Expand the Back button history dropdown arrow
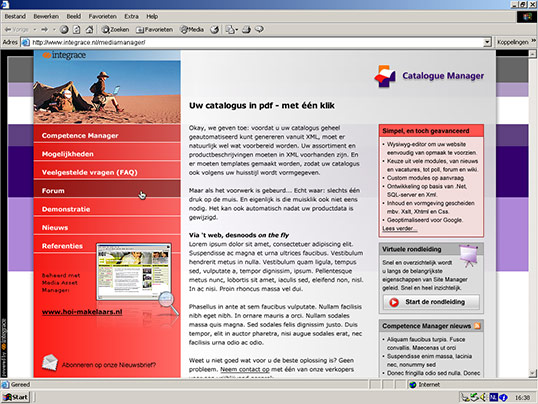Viewport: 538px width, 404px height. click(x=35, y=30)
